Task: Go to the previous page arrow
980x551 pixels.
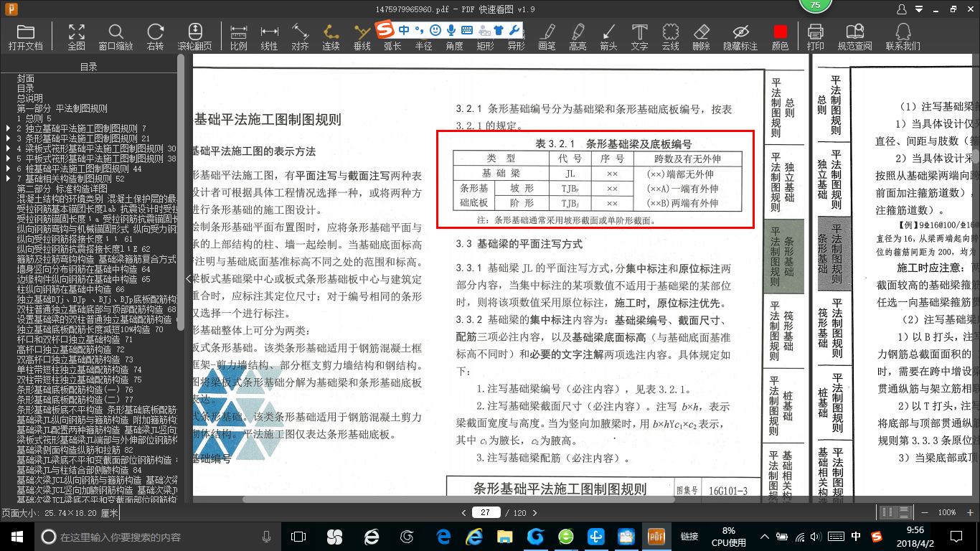Action: click(x=463, y=512)
